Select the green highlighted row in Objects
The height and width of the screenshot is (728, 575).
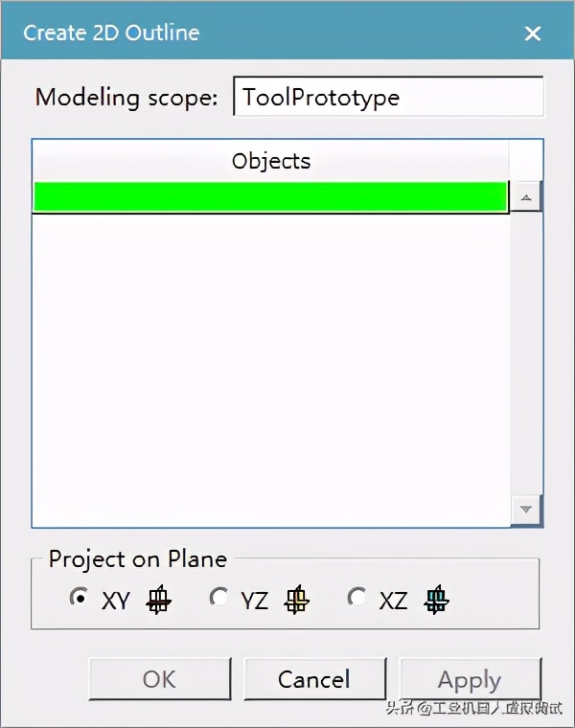[270, 196]
